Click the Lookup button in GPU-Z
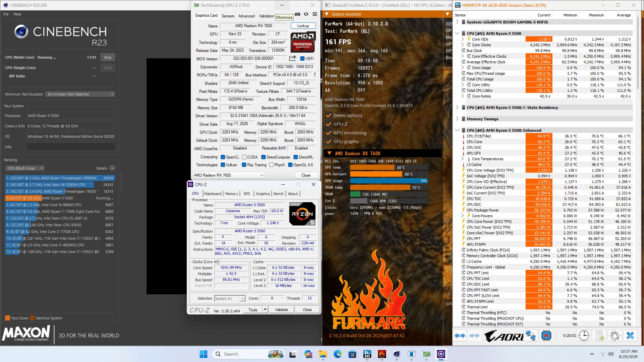Screen dimensions: 644x362 (x=303, y=26)
